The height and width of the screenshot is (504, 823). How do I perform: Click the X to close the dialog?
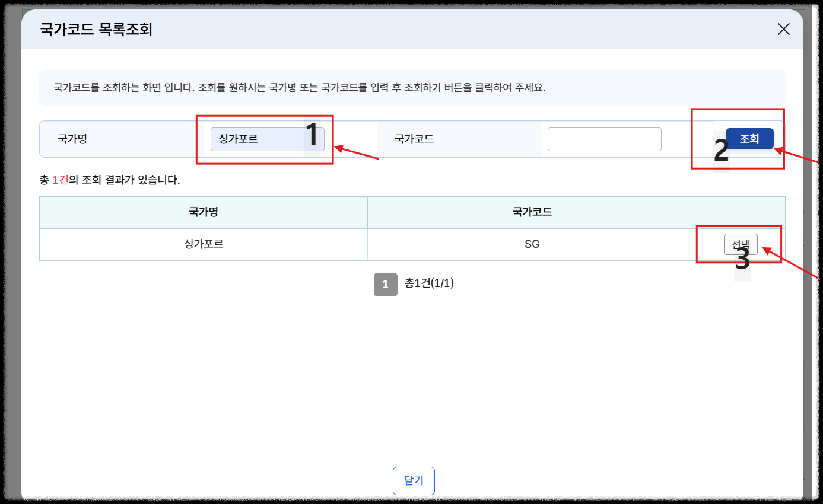click(x=784, y=28)
